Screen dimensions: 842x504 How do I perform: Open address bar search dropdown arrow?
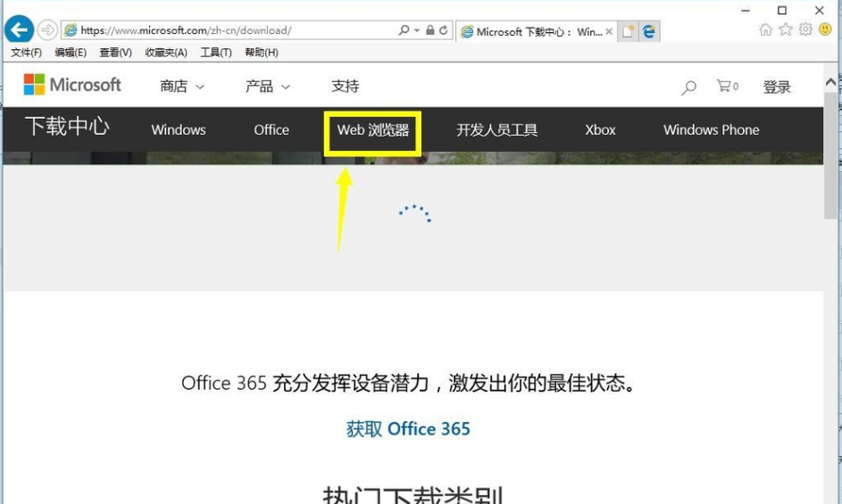[416, 30]
